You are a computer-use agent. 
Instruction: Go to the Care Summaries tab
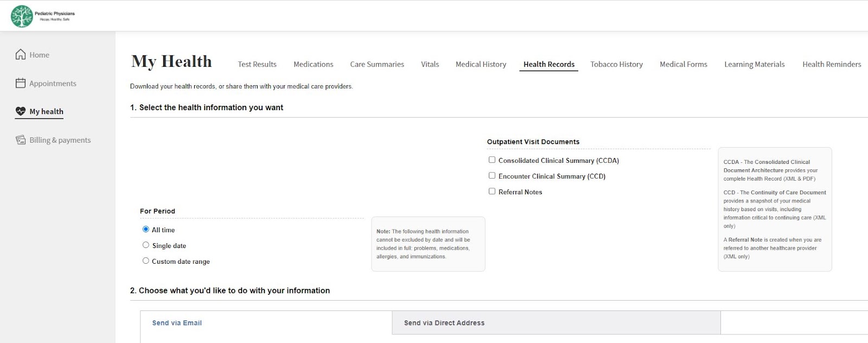377,64
